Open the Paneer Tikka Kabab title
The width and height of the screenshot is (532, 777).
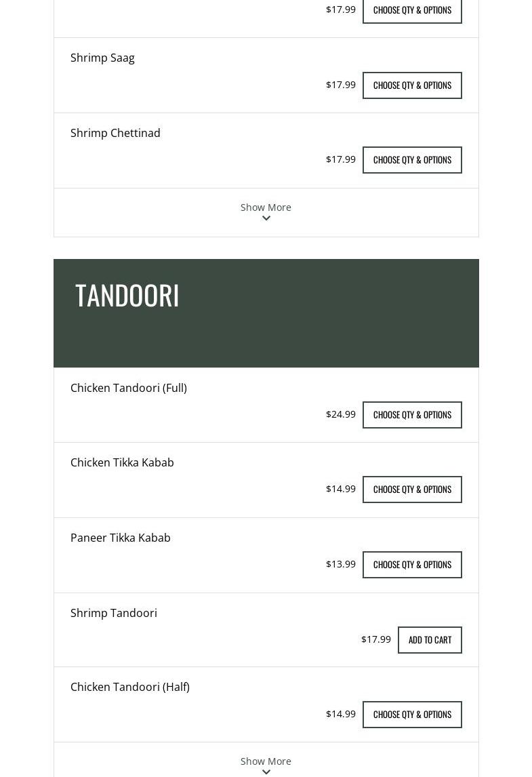(121, 538)
